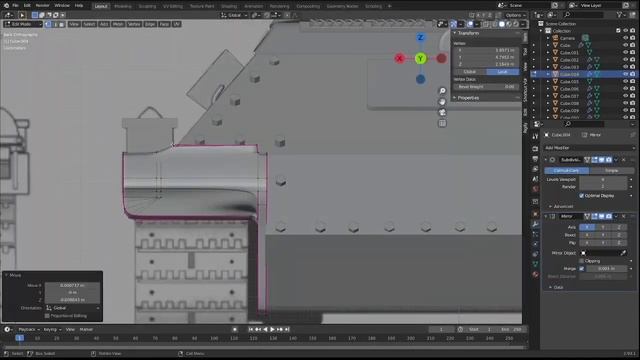640x360 pixels.
Task: Open the Window menu
Action: tap(62, 6)
